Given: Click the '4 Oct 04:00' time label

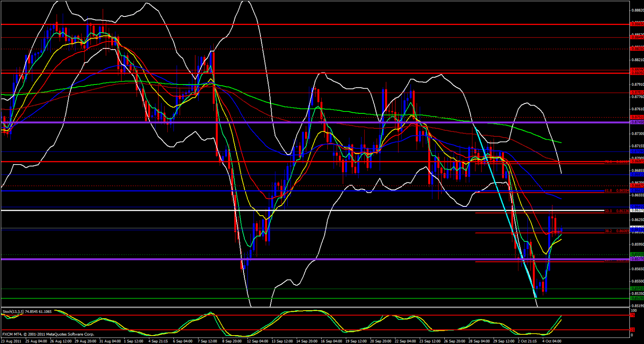Looking at the screenshot, I should (552, 341).
